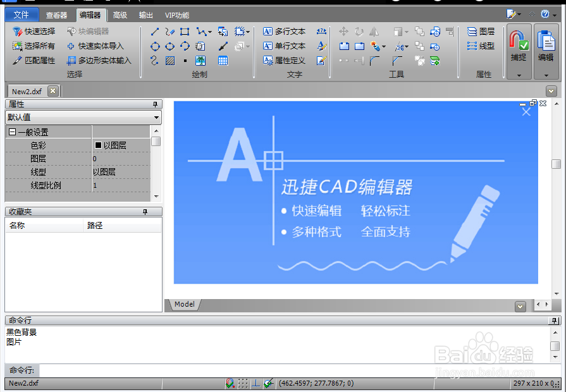The width and height of the screenshot is (566, 392).
Task: Click the fillet corner tool icon
Action: (x=374, y=61)
